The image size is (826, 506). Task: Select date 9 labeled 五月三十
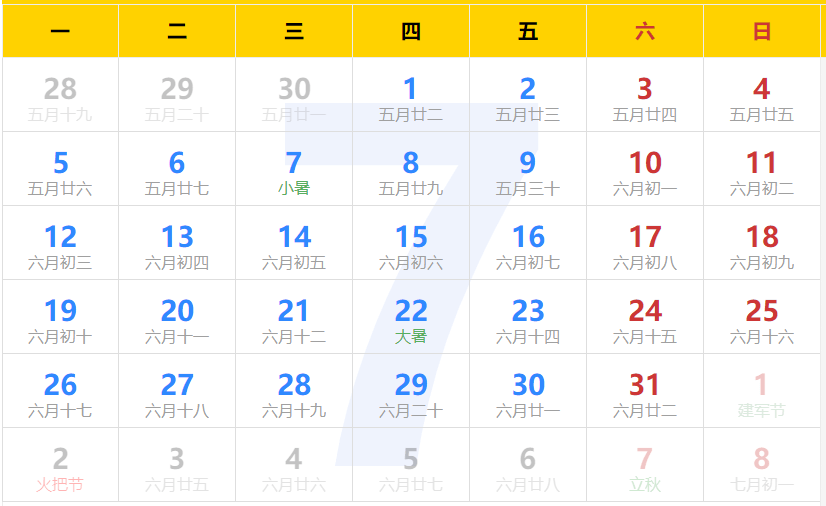click(528, 169)
